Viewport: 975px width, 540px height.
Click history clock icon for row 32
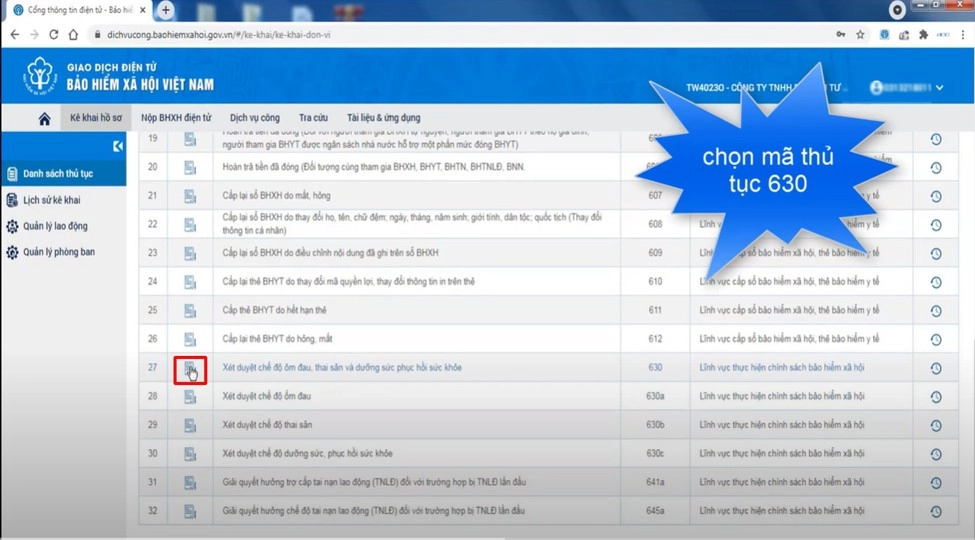point(936,512)
